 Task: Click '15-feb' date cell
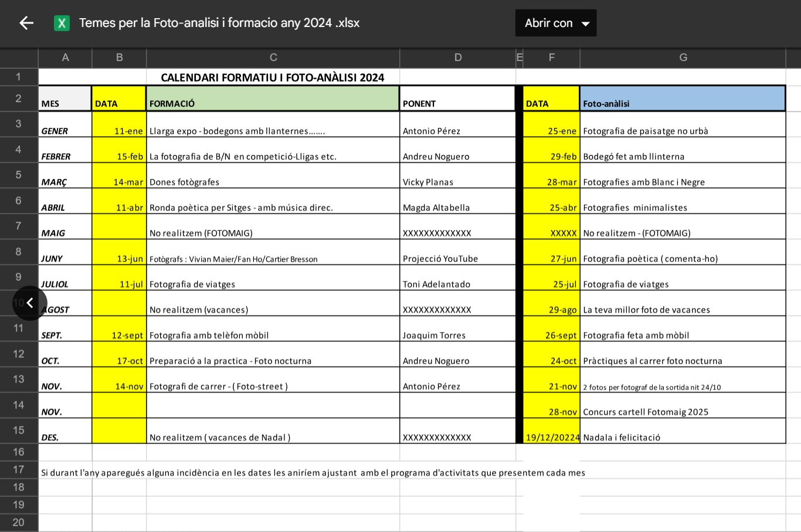(119, 150)
